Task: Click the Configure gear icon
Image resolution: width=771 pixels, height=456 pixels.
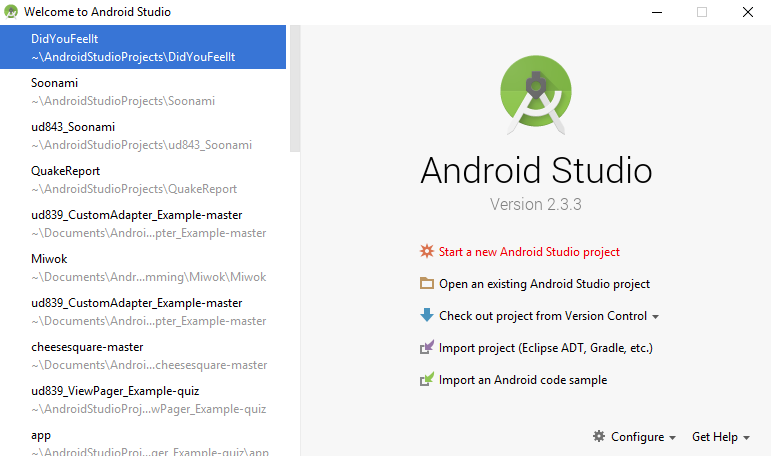Action: coord(599,437)
